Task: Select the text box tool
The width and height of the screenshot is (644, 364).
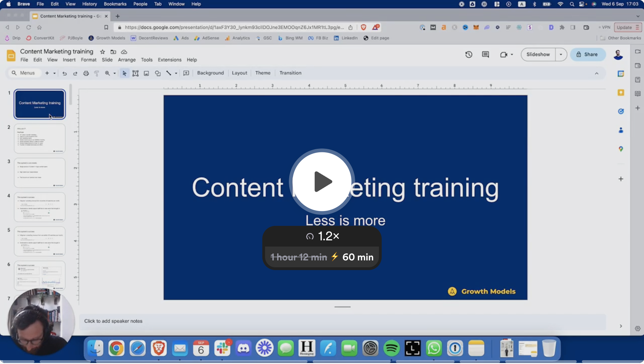Action: [135, 73]
